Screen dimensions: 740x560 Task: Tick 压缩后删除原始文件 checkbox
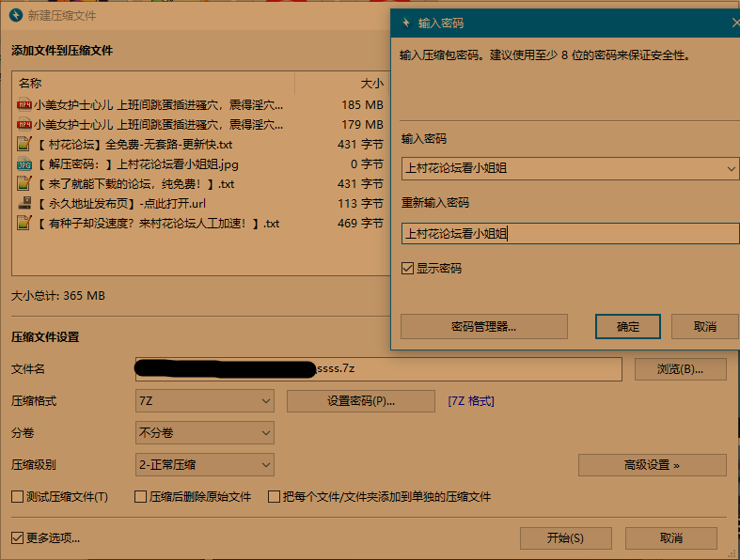coord(141,497)
